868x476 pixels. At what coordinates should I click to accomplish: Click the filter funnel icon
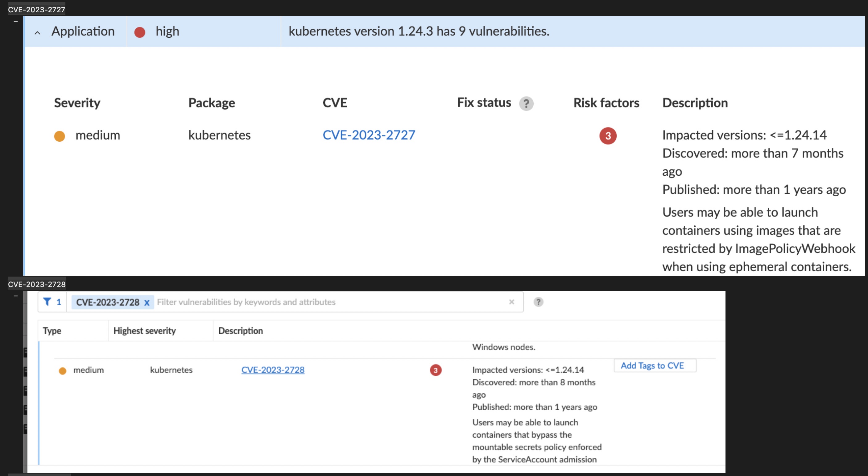47,302
